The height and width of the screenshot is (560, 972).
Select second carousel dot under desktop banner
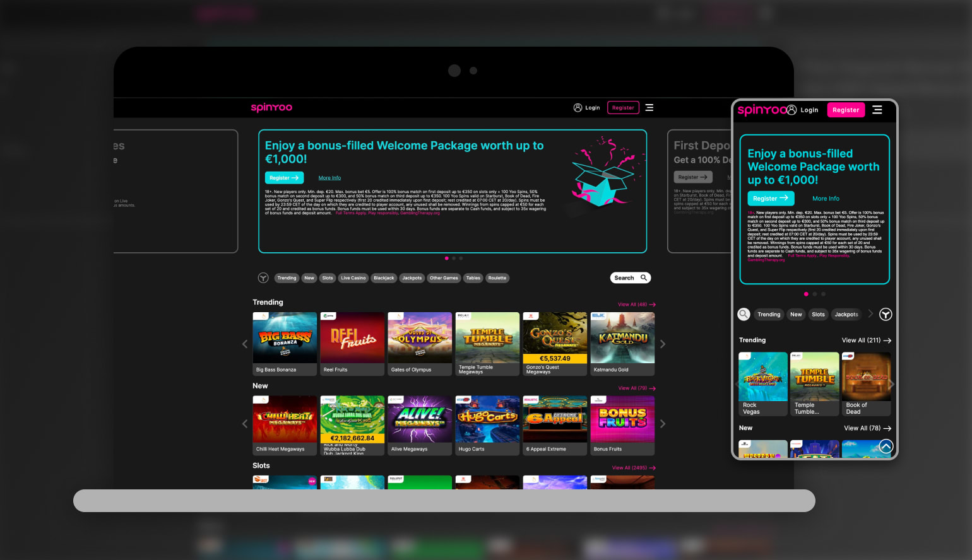454,258
